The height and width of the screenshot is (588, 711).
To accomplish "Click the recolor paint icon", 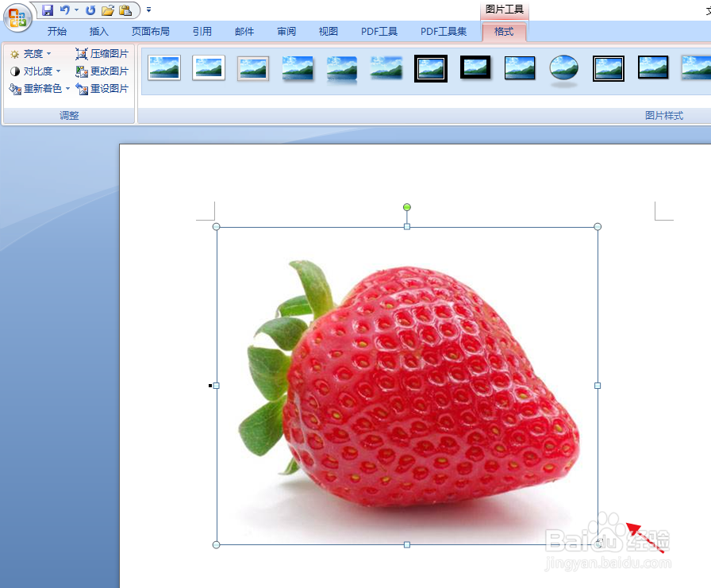I will tap(15, 89).
